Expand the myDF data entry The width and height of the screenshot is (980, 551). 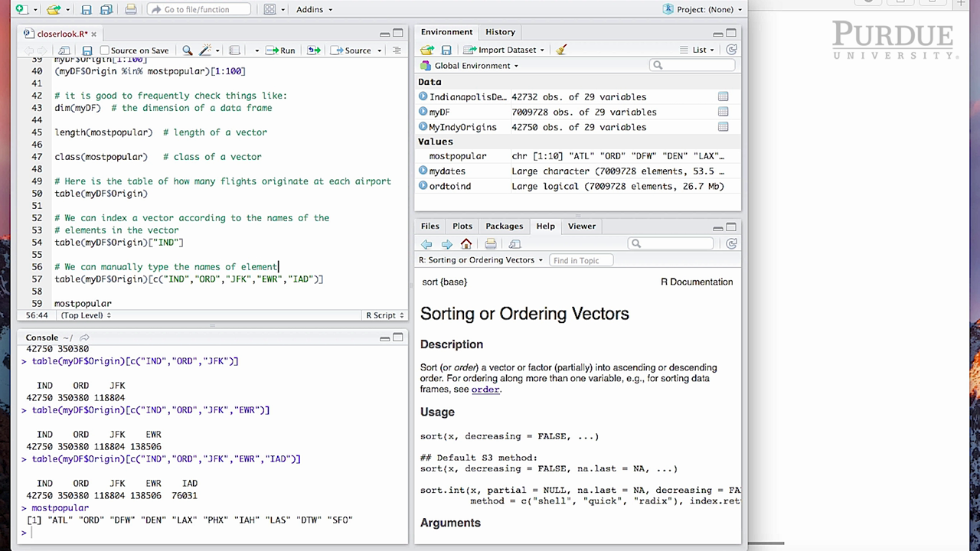coord(423,112)
